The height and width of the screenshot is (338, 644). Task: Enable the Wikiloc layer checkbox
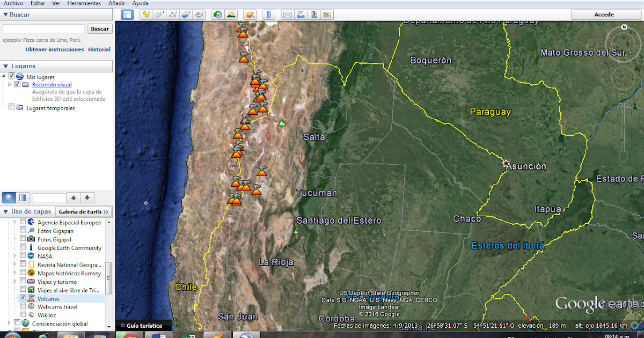(23, 314)
